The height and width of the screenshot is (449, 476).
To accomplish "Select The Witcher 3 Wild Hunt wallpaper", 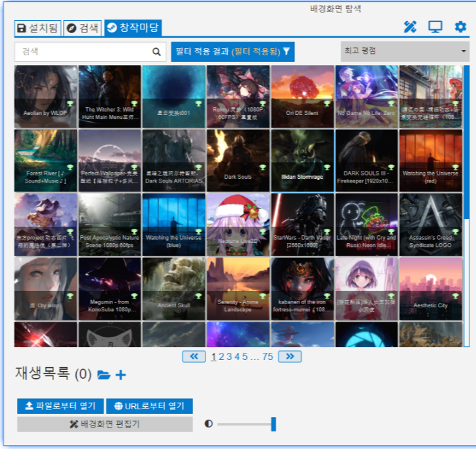I will point(110,96).
